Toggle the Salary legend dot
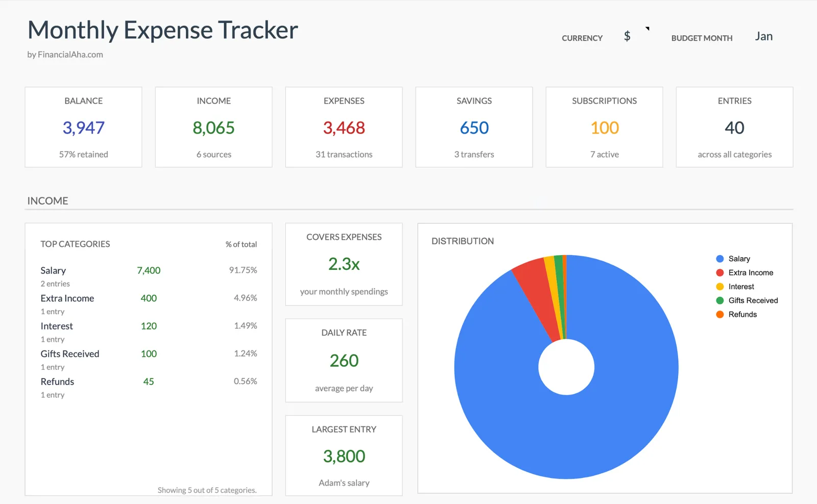Viewport: 817px width, 504px height. tap(719, 258)
